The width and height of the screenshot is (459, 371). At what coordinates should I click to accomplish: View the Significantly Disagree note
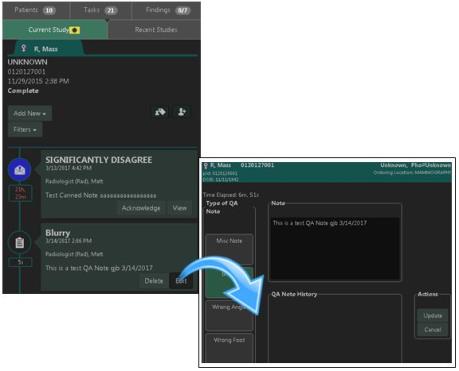[x=180, y=208]
